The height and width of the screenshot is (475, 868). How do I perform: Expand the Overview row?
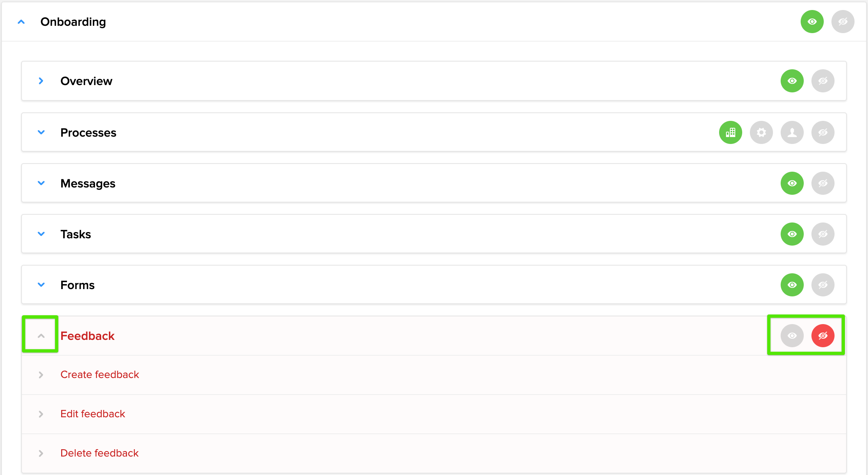click(x=41, y=81)
